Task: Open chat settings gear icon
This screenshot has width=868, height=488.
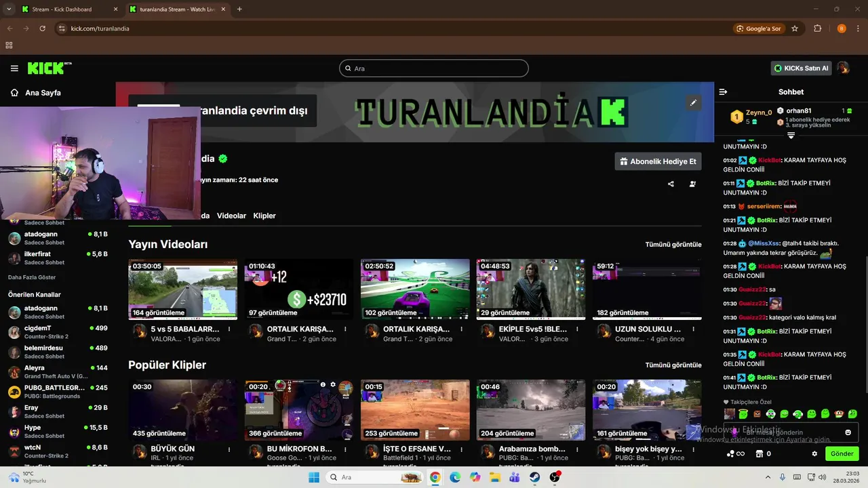Action: (814, 453)
